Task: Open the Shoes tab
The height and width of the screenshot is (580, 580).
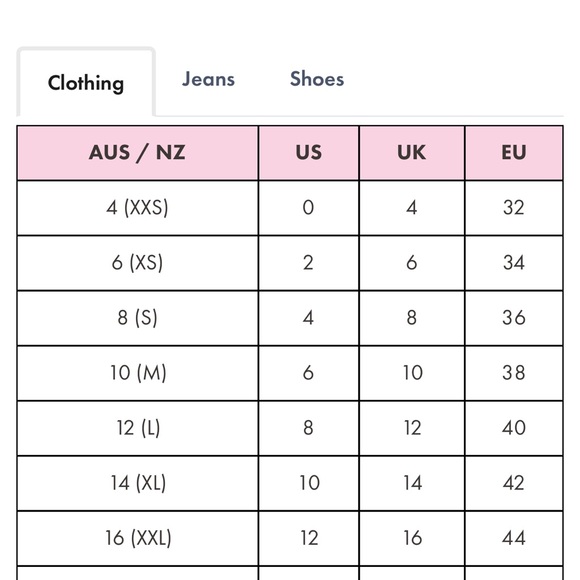Action: (x=317, y=79)
